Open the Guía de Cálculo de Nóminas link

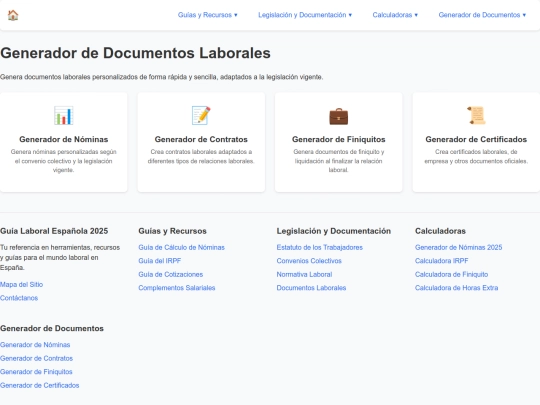181,247
